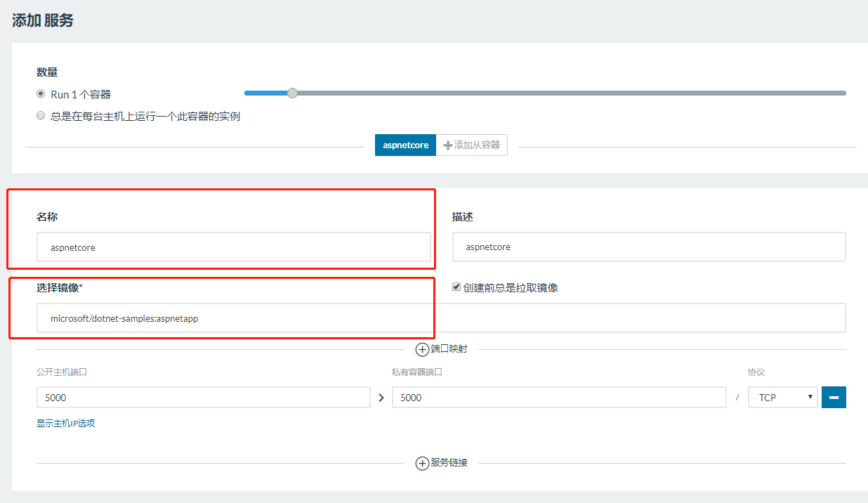Add a service link via 服务链接 label
Viewport: 868px width, 503px height.
449,463
